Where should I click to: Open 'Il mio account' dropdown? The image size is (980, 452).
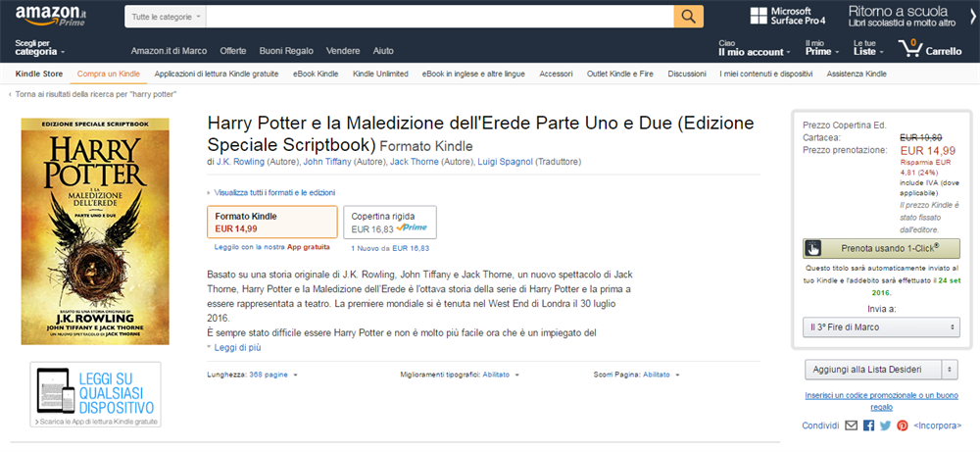754,48
